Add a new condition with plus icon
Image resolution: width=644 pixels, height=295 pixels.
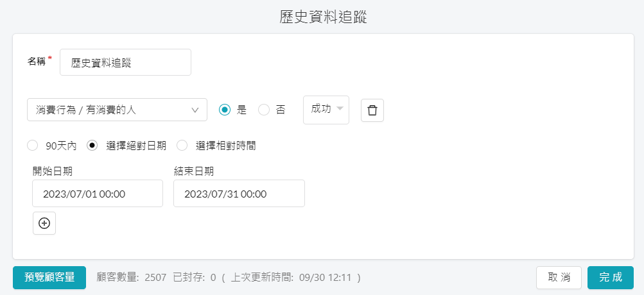pos(44,223)
